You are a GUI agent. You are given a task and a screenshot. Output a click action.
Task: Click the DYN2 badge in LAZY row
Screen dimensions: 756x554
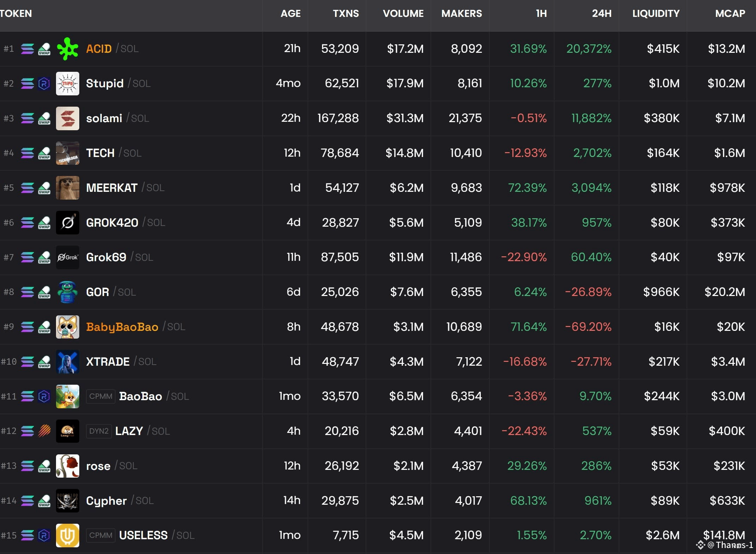point(99,431)
